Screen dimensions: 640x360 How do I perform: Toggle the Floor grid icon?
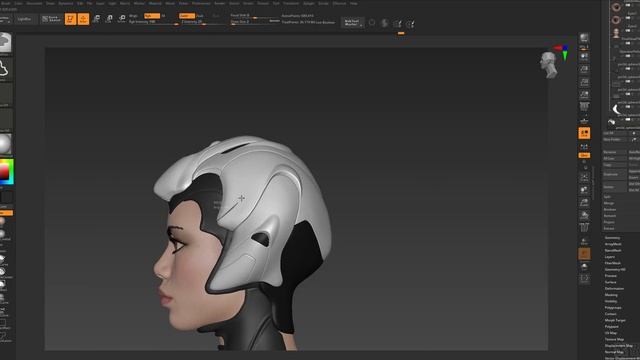(x=584, y=120)
